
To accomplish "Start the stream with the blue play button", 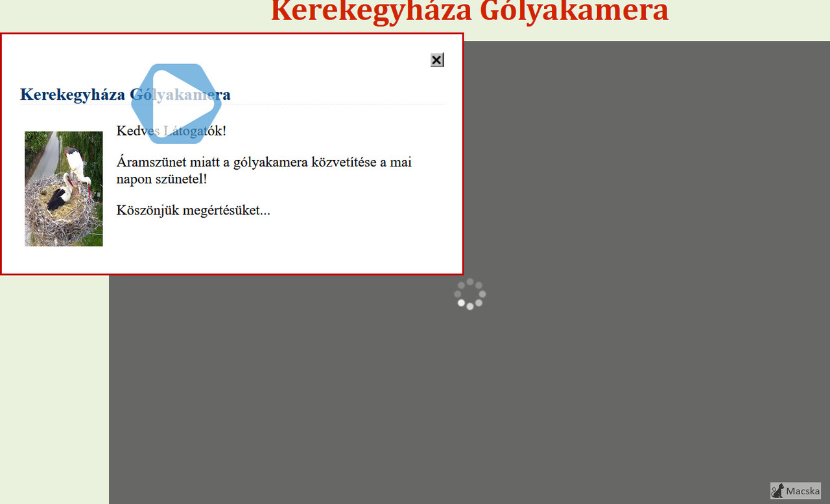I will click(x=176, y=104).
